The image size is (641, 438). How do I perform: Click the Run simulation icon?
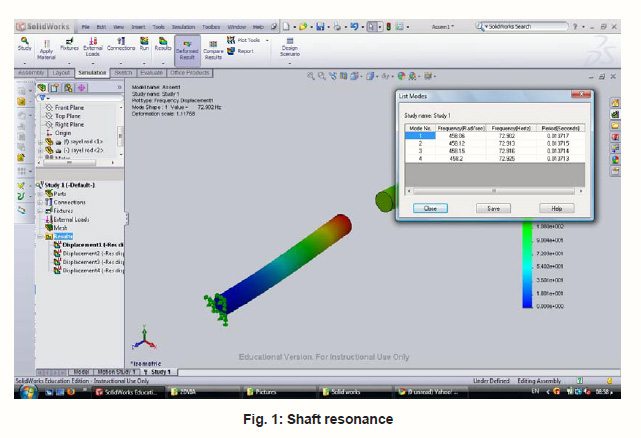(144, 46)
